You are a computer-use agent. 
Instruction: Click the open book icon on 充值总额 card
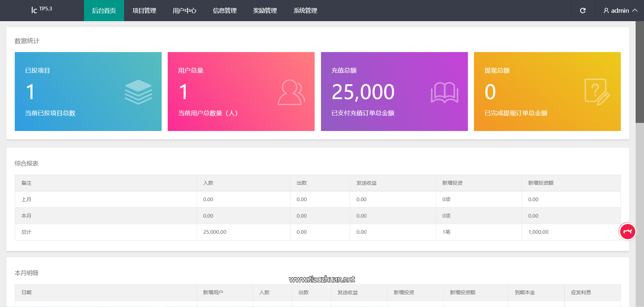(444, 92)
